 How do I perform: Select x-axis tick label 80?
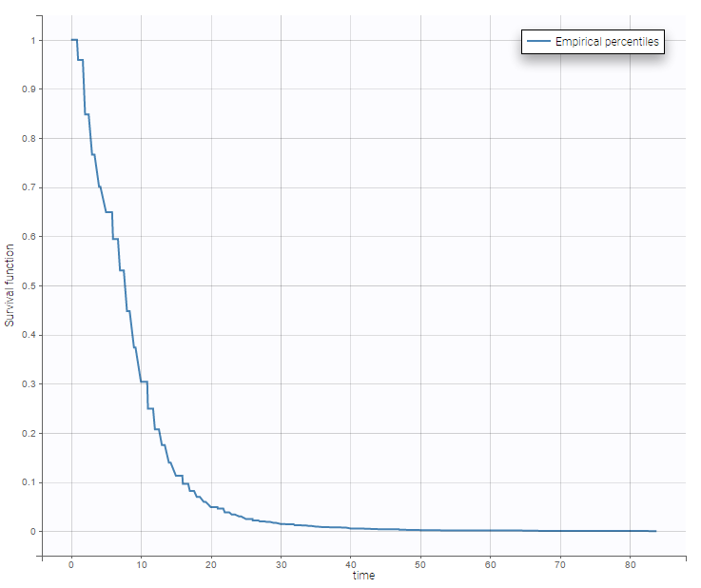point(629,565)
